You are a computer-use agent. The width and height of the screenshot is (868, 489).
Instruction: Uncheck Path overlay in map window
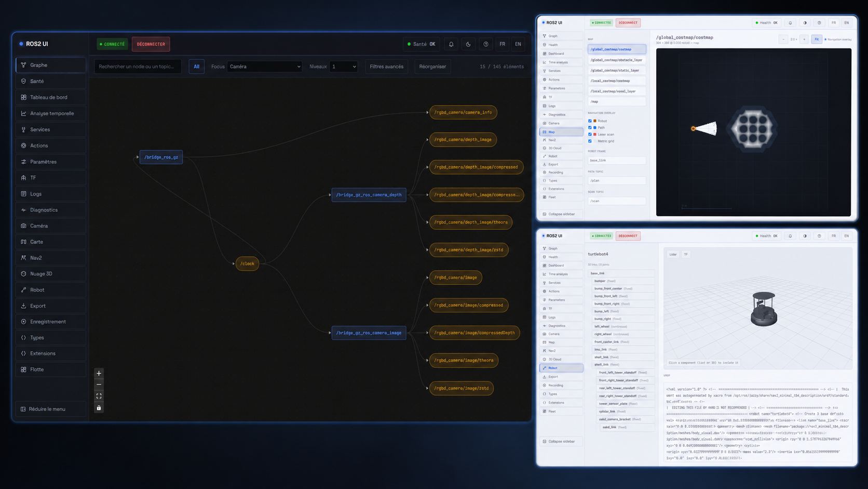590,127
